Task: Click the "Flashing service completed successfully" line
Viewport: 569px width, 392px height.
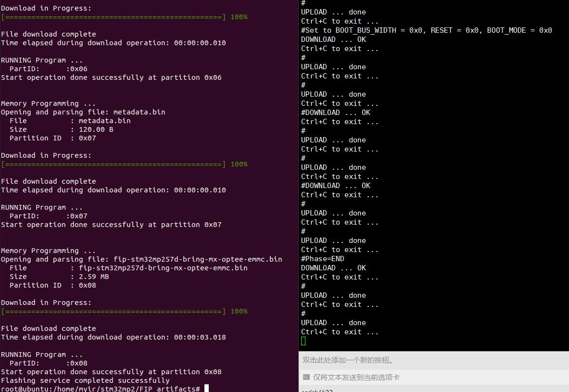Action: [x=85, y=380]
